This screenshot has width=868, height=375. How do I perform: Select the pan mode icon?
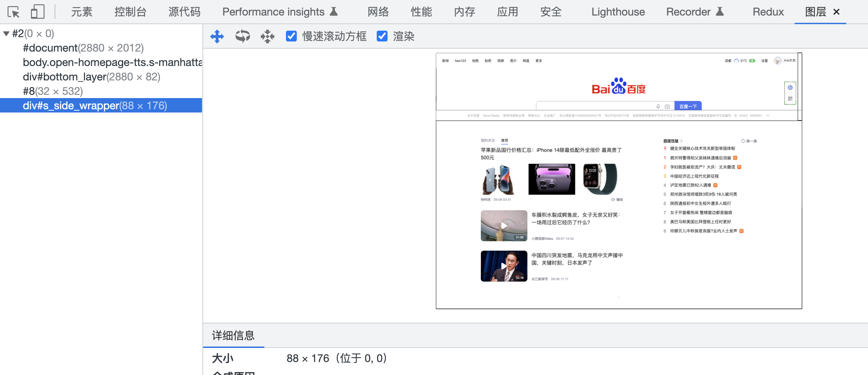pos(217,36)
